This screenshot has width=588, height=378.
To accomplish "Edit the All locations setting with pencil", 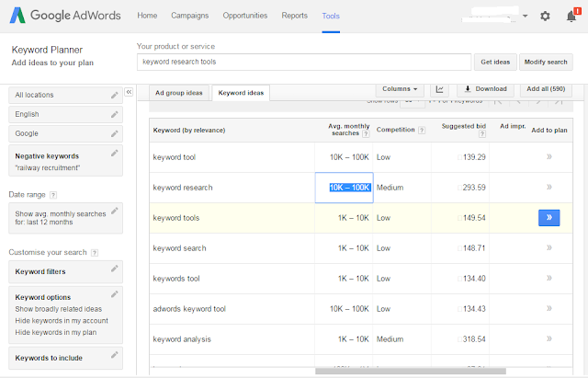I will (114, 96).
